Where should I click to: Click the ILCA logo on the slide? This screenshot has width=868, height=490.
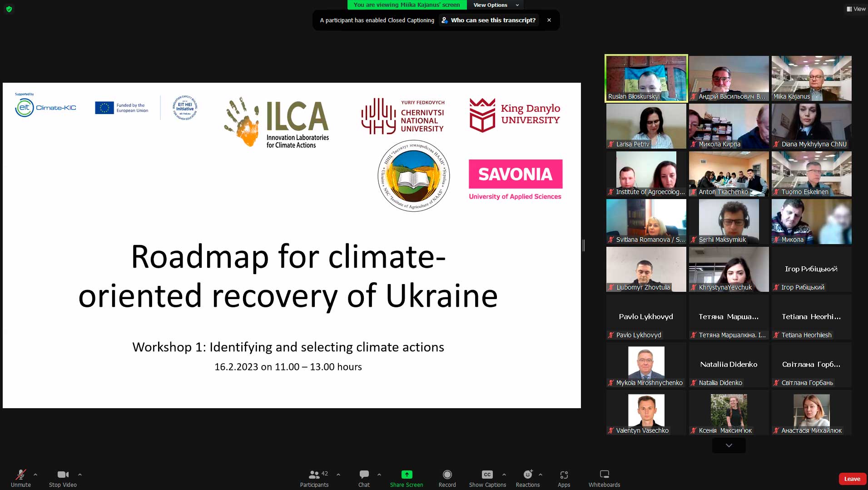277,123
